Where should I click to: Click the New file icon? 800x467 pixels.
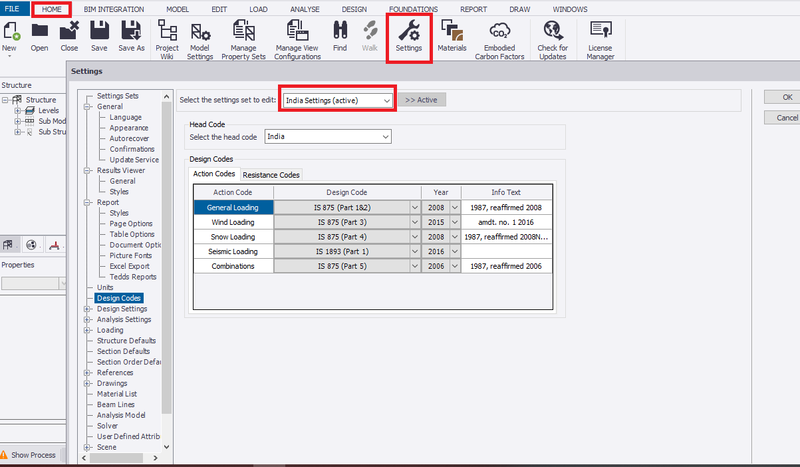[x=11, y=32]
